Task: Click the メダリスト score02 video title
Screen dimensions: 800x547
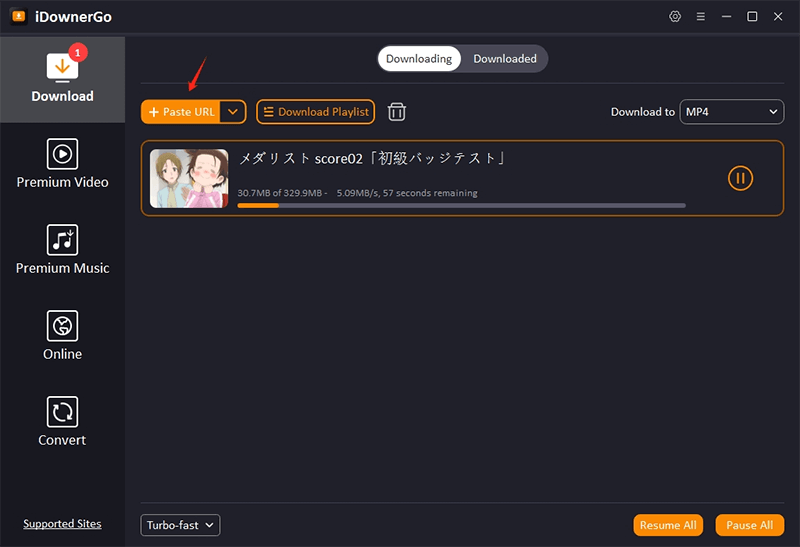Action: 372,159
